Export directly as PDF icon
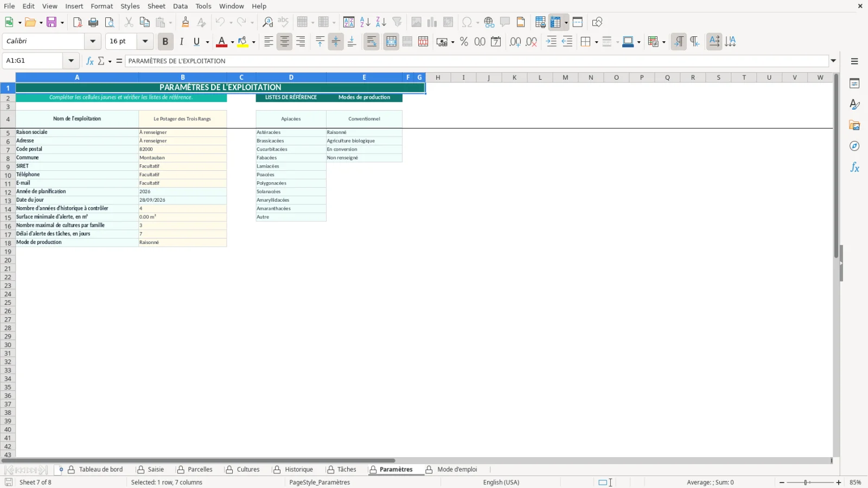The height and width of the screenshot is (488, 868). click(x=78, y=22)
